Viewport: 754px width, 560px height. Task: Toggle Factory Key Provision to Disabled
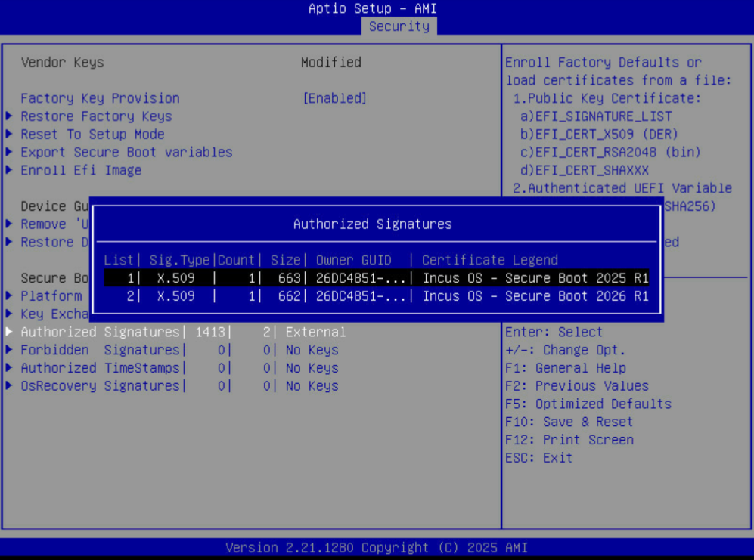pos(334,97)
